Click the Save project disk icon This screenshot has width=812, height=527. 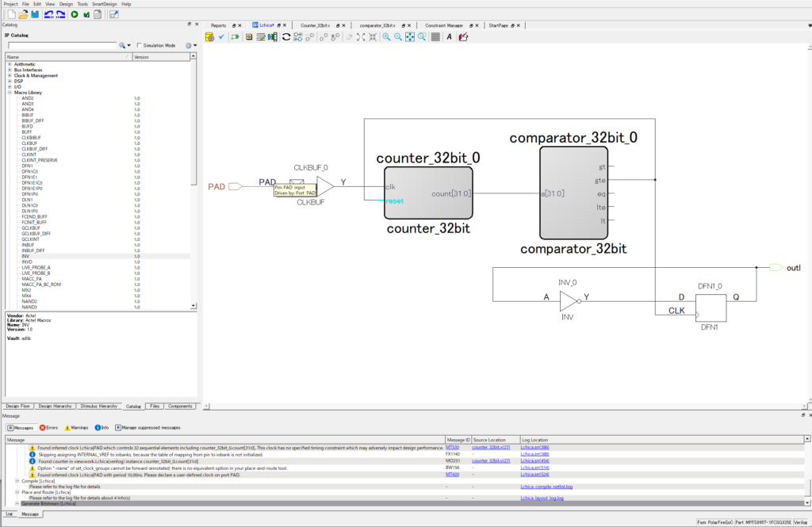pos(36,14)
